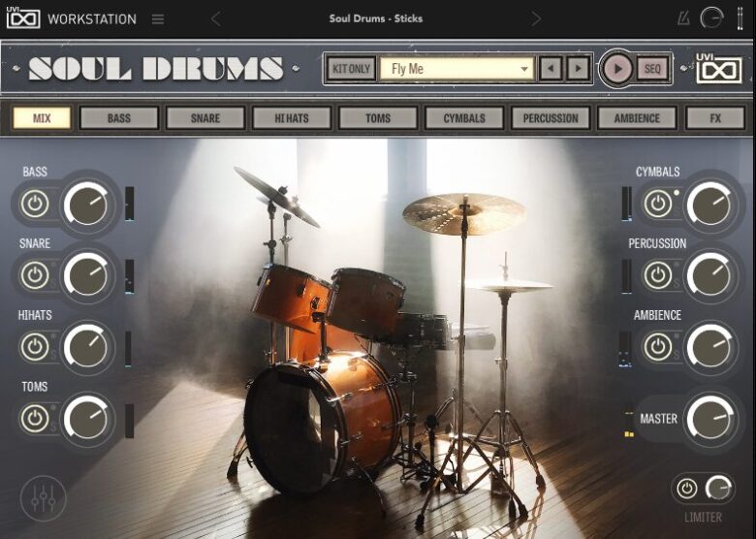The width and height of the screenshot is (756, 539).
Task: Switch to the MIX tab
Action: (42, 118)
